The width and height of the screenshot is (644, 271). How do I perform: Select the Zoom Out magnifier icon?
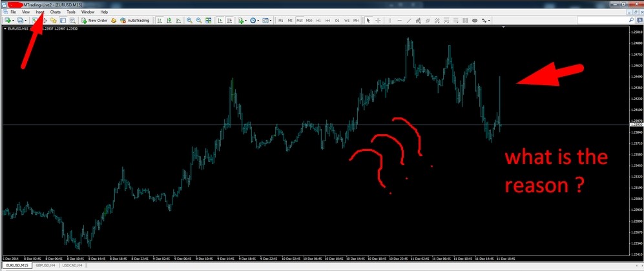point(199,20)
